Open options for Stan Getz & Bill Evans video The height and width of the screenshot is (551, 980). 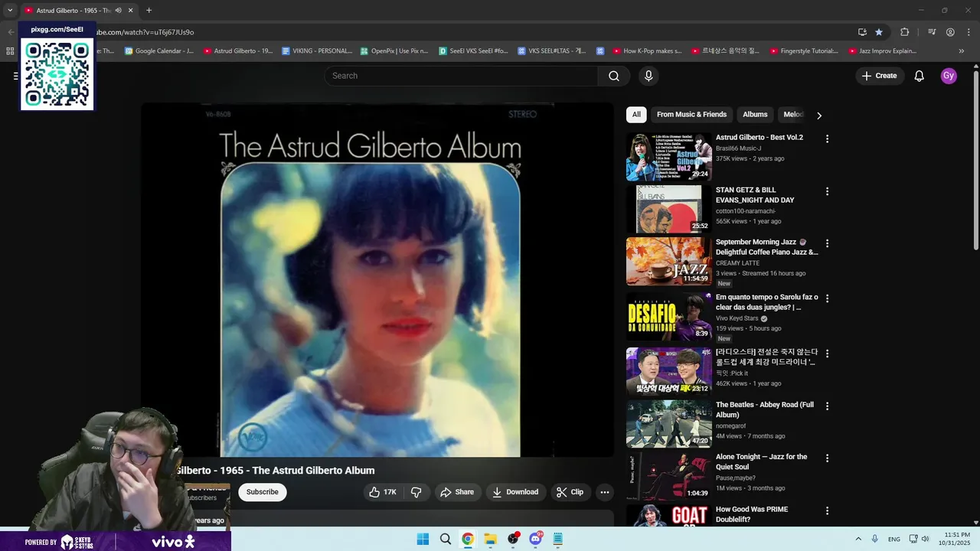click(827, 191)
